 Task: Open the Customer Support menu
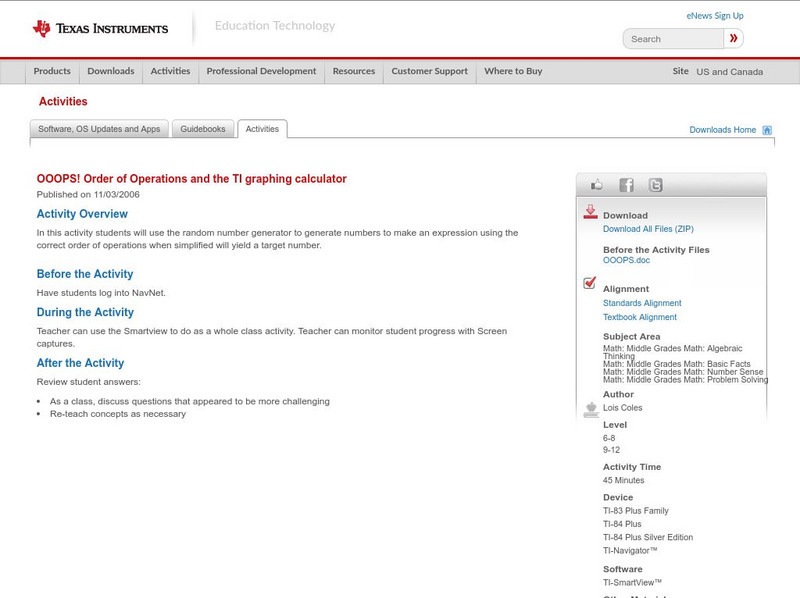(430, 71)
